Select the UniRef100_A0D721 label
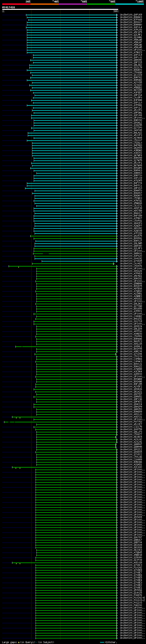 tap(131, 417)
